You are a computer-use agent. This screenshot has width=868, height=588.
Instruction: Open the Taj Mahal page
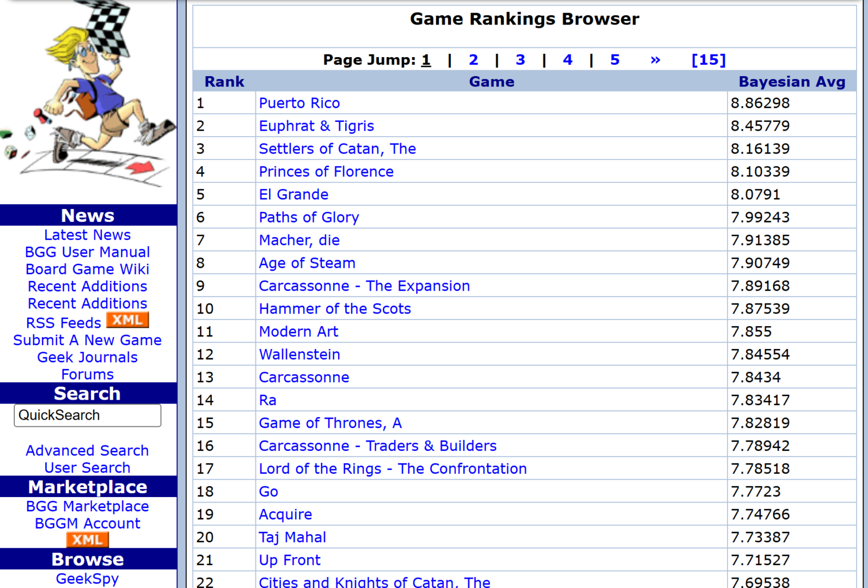pyautogui.click(x=292, y=537)
